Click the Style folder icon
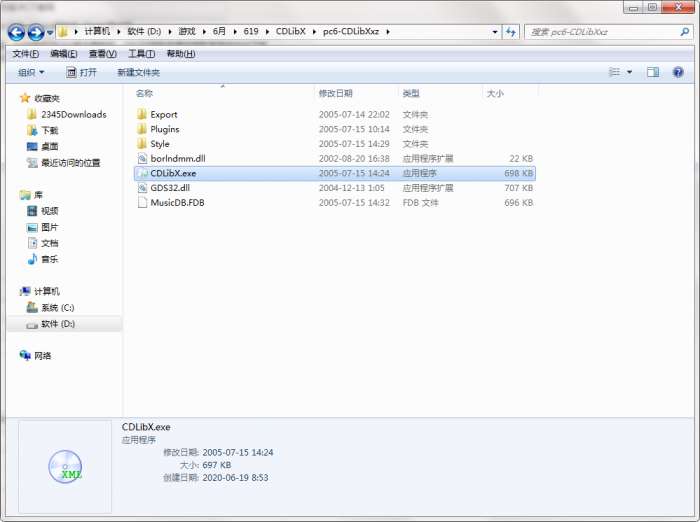Image resolution: width=700 pixels, height=522 pixels. coord(142,144)
